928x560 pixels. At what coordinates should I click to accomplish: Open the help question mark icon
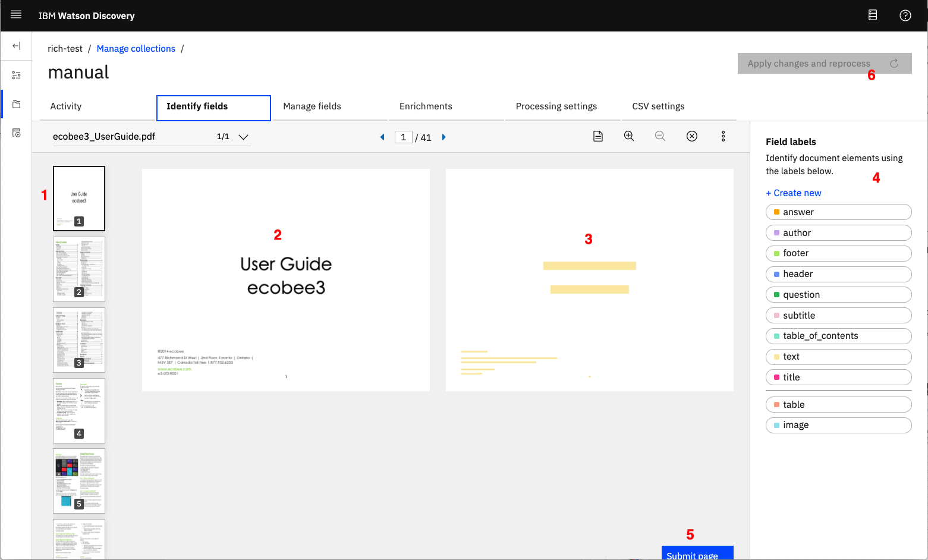click(x=905, y=15)
